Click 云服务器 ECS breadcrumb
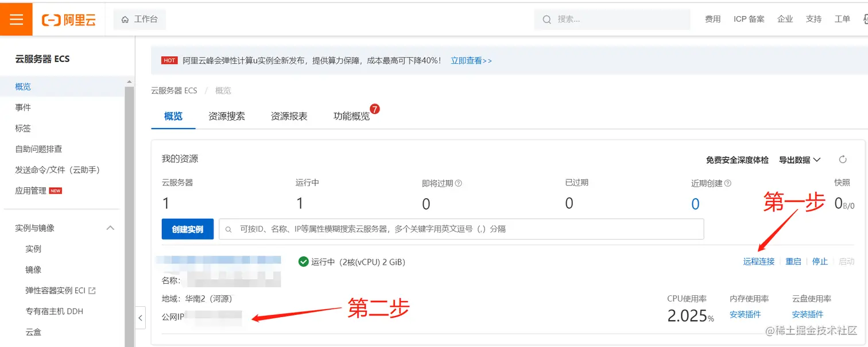This screenshot has width=868, height=347. [x=174, y=91]
